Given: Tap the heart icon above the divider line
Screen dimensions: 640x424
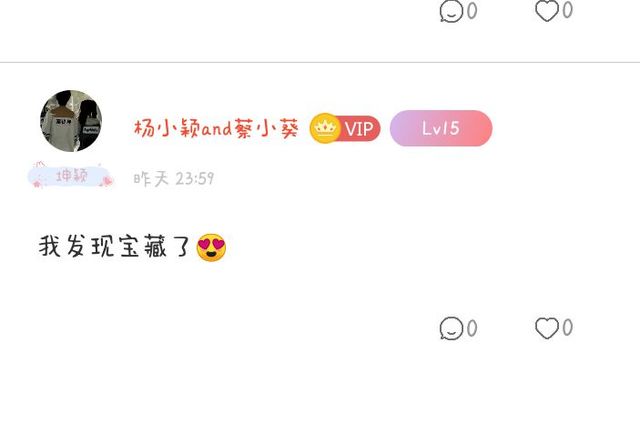Looking at the screenshot, I should [x=547, y=10].
